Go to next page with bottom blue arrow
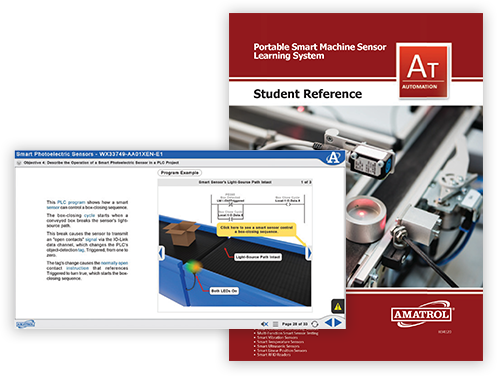Screen dimensions: 497x377 click(x=338, y=323)
